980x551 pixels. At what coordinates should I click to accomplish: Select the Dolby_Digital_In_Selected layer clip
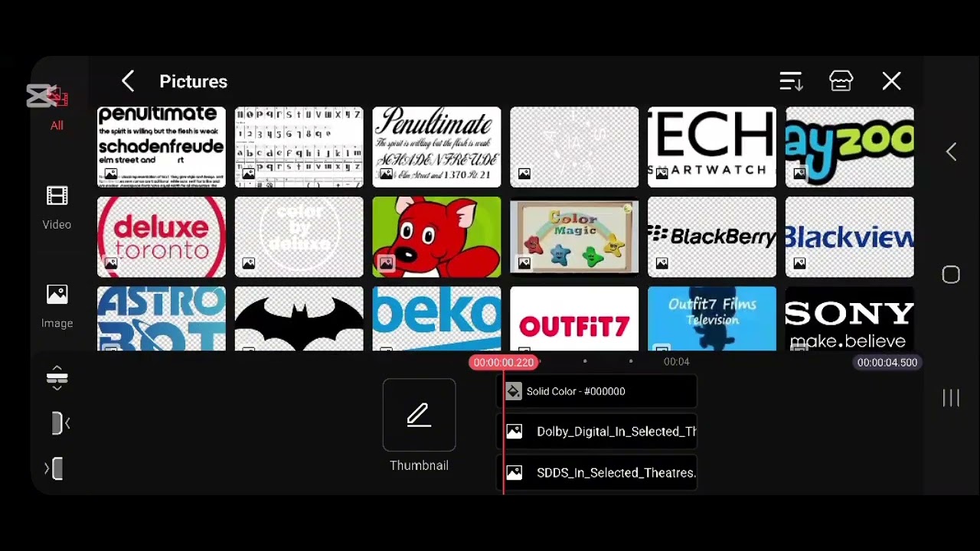pyautogui.click(x=597, y=432)
